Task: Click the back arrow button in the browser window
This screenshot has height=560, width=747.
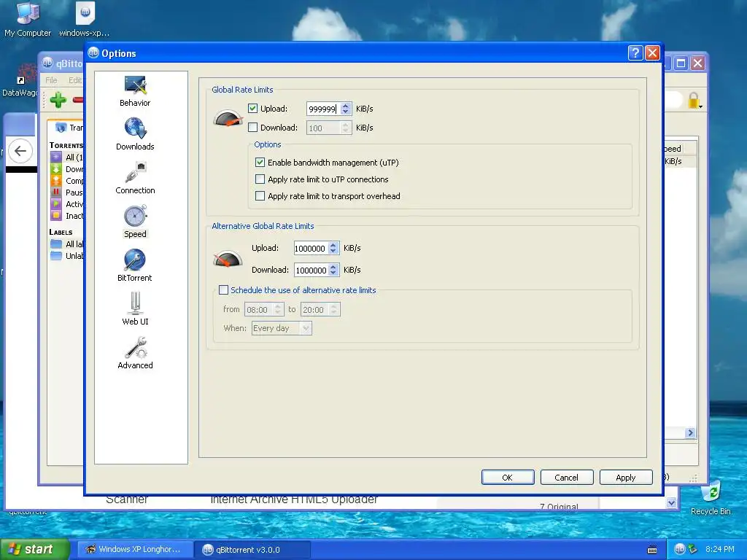Action: (20, 151)
